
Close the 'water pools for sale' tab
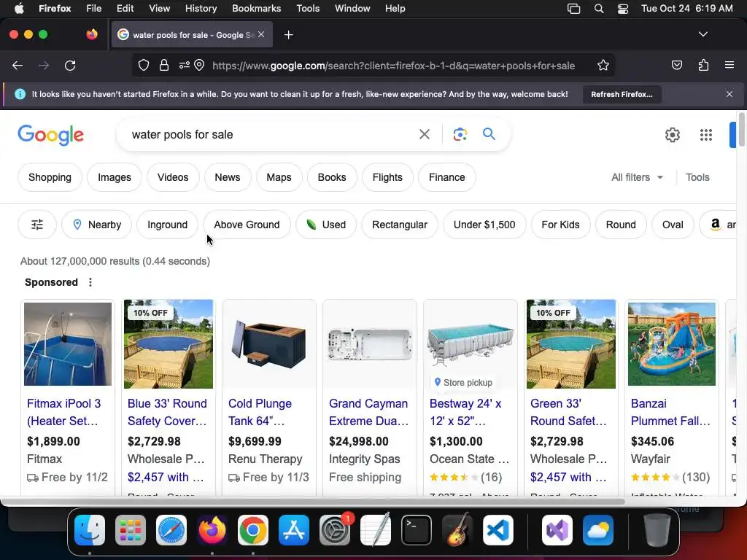(261, 34)
